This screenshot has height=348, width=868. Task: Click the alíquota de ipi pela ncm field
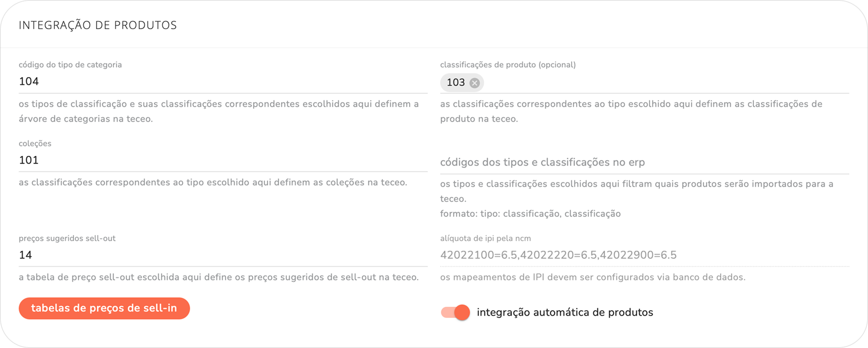tap(644, 255)
